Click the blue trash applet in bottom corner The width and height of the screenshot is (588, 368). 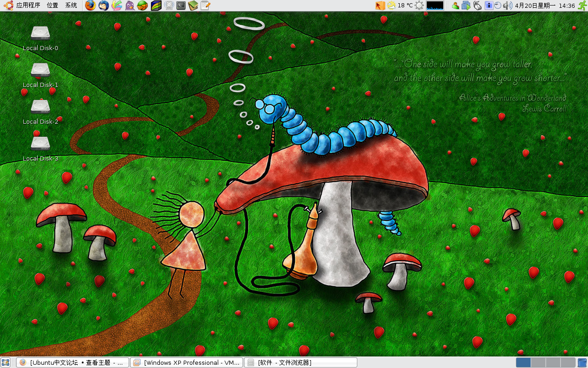[x=582, y=362]
